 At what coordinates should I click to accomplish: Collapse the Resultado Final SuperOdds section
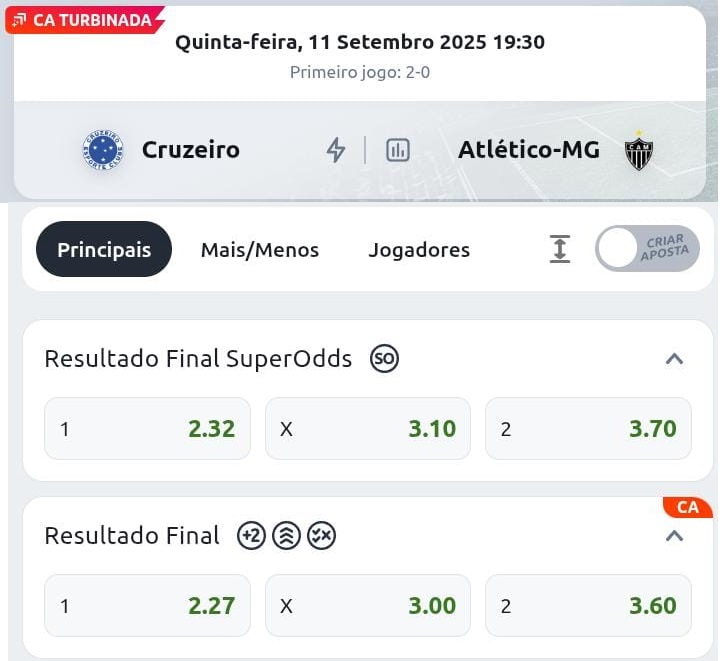(675, 359)
